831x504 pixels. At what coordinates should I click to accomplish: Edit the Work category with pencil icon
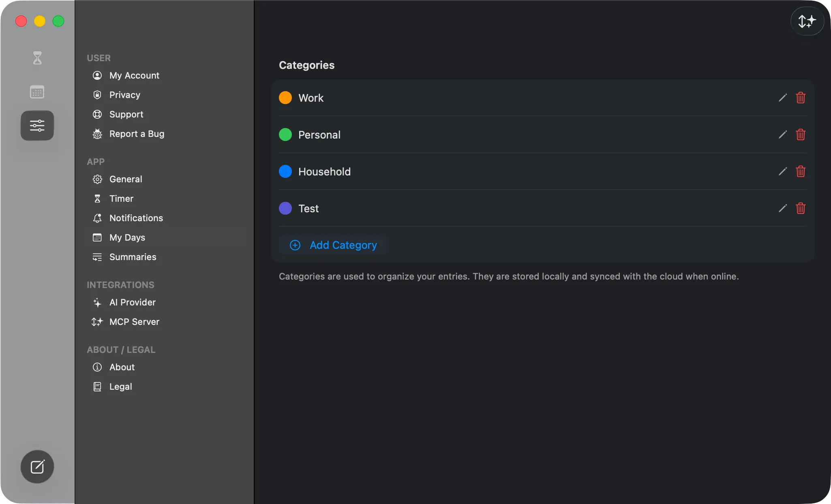(783, 98)
